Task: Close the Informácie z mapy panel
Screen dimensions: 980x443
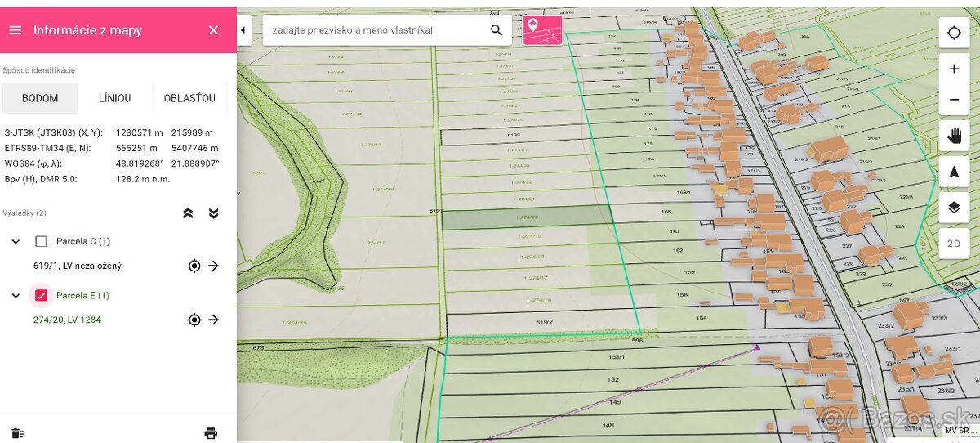Action: [x=213, y=30]
